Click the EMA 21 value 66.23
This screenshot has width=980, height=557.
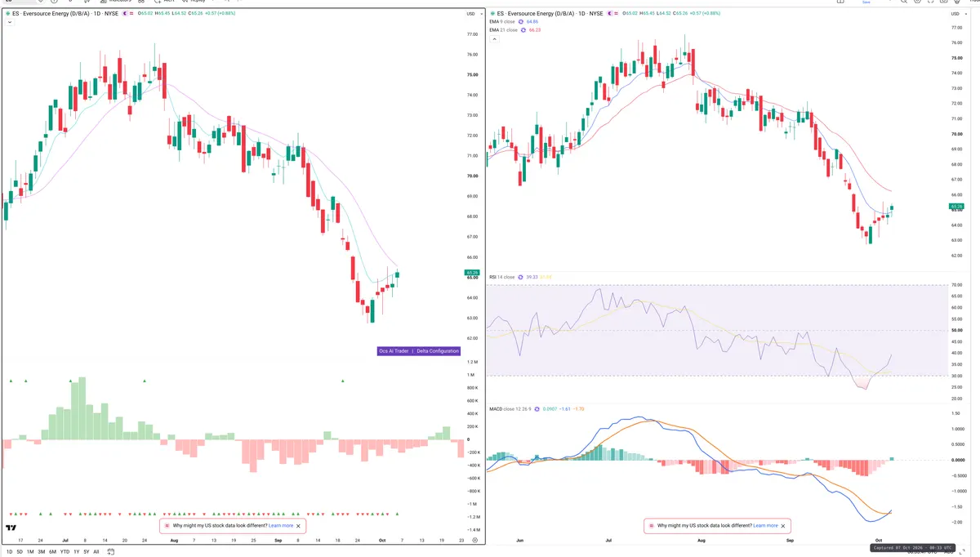click(535, 30)
